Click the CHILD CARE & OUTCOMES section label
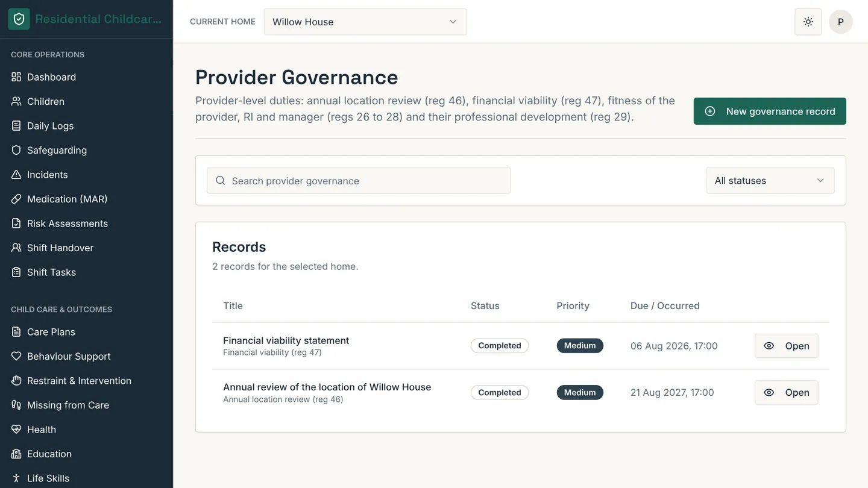 pyautogui.click(x=61, y=309)
